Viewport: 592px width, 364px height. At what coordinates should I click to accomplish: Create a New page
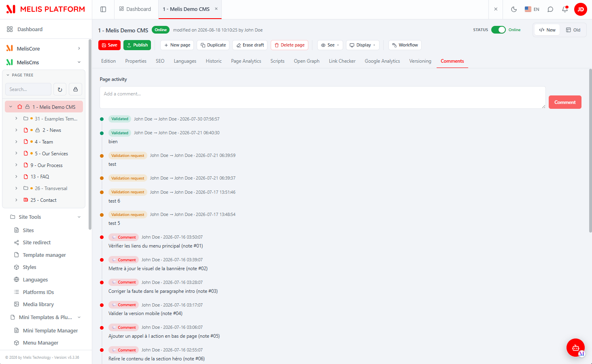point(177,45)
